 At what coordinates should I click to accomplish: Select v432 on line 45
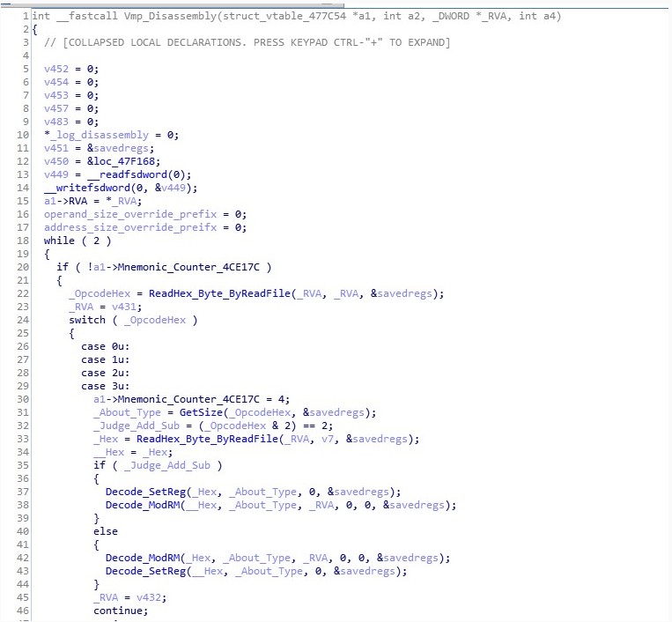click(x=149, y=597)
